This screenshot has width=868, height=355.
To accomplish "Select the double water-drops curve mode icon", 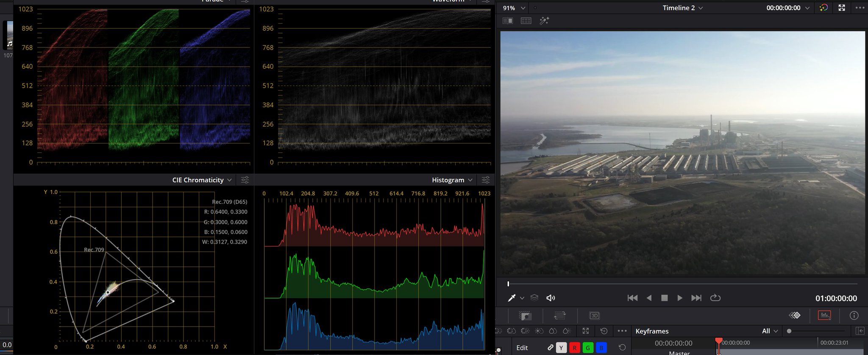I will 553,331.
